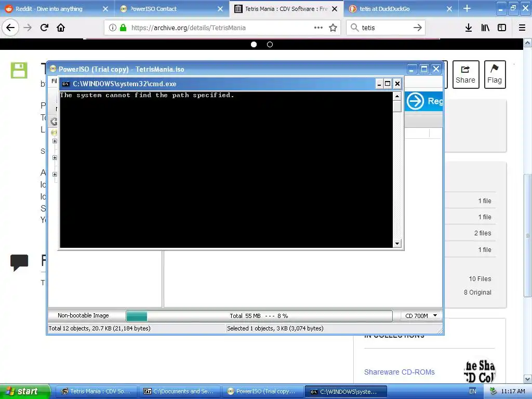Open the CD 700M media type dropdown

click(421, 316)
